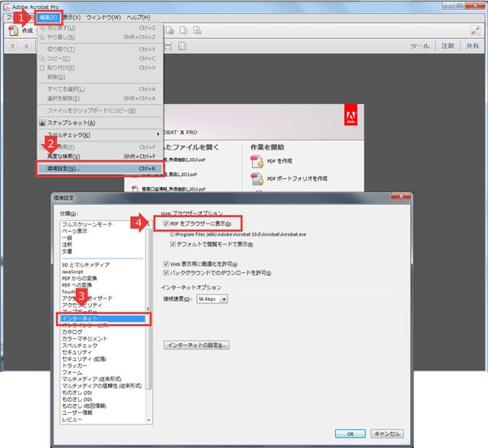Click the Acrobat icon in the title bar

(7, 7)
